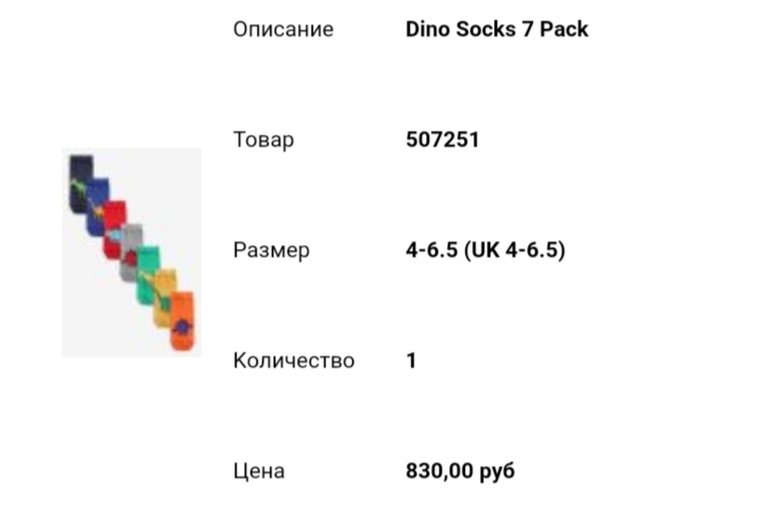Open the Dino Socks 7 Pack title

click(497, 29)
